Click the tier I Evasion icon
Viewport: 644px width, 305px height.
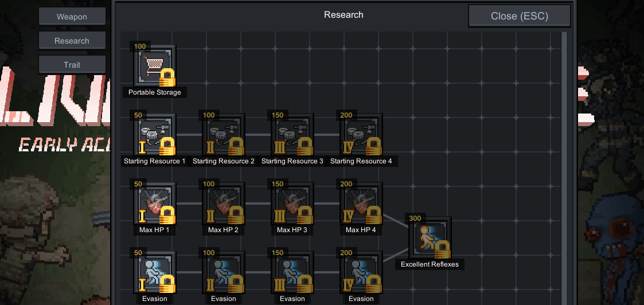(155, 272)
